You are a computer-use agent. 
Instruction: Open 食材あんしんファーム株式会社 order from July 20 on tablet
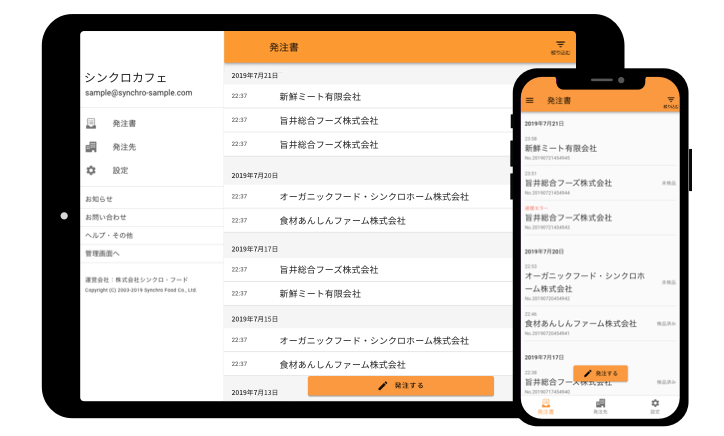pos(342,221)
